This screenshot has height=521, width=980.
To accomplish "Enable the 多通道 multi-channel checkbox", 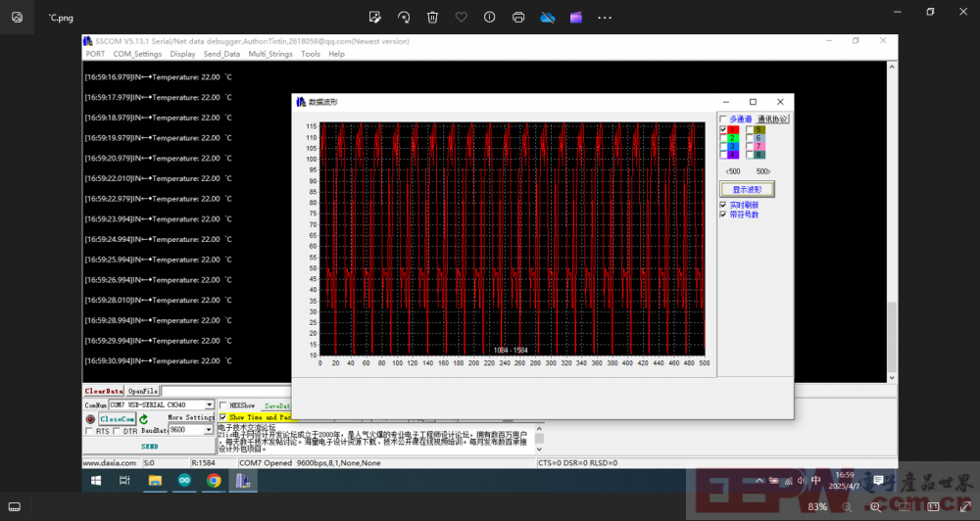I will point(723,118).
